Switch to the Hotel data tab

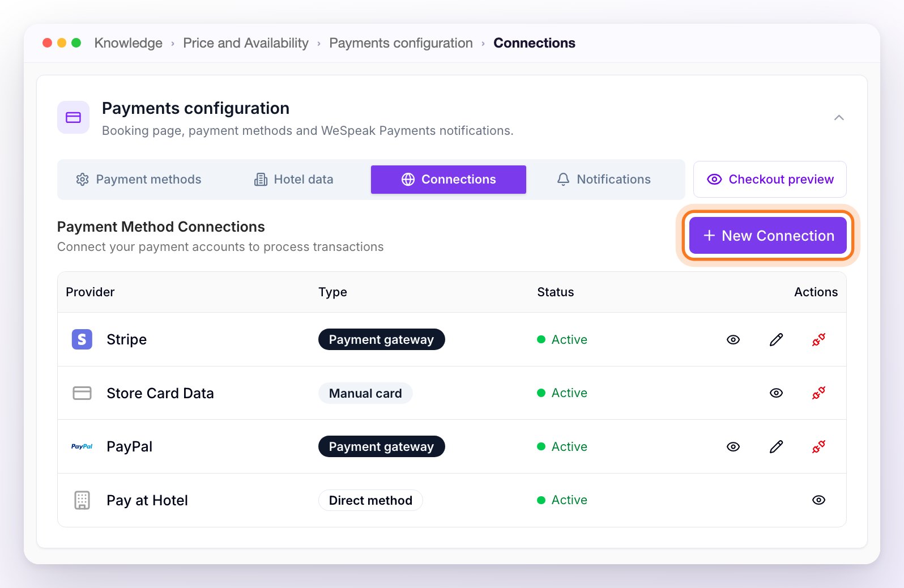pos(293,179)
